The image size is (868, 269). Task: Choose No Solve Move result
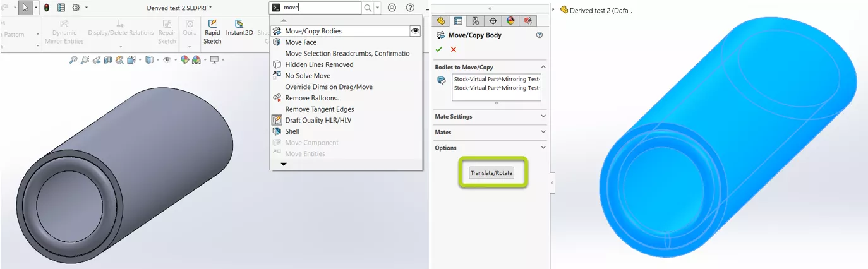(x=346, y=76)
